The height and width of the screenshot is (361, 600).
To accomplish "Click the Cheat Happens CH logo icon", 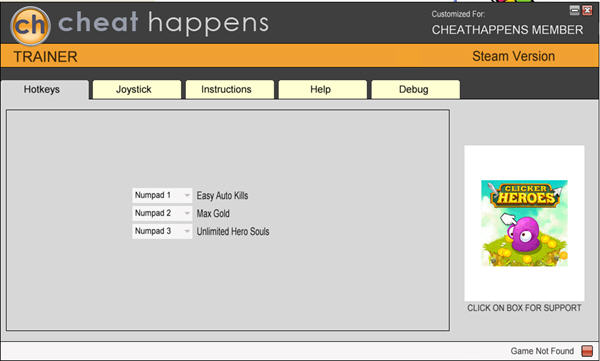I will [x=30, y=26].
